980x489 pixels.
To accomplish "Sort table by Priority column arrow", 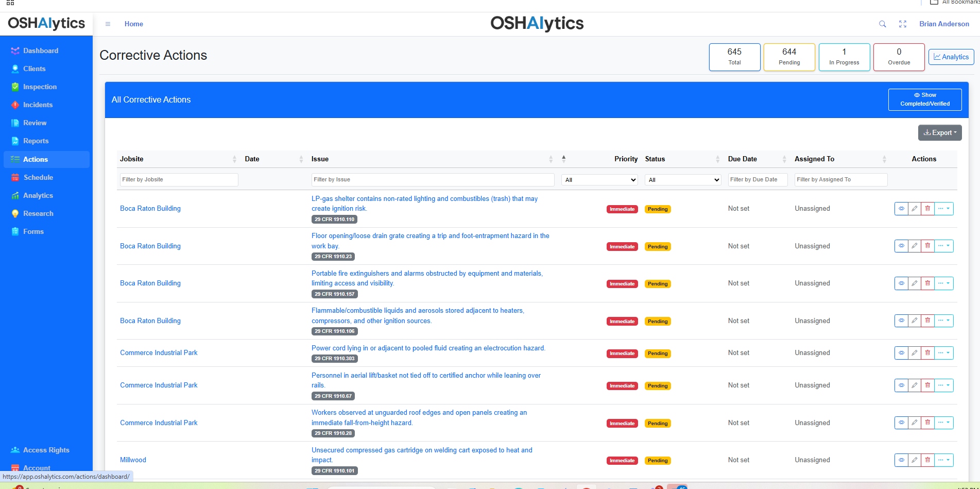I will click(563, 159).
